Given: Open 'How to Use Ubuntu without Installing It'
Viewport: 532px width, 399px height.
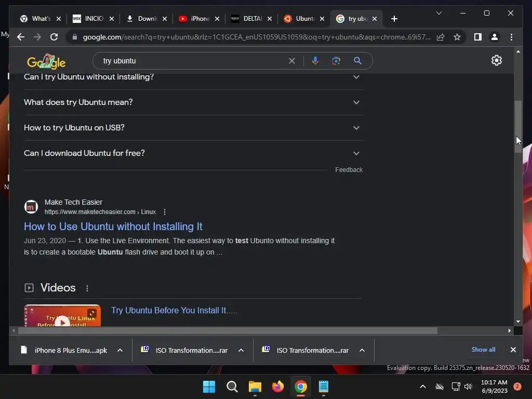Looking at the screenshot, I should tap(113, 227).
